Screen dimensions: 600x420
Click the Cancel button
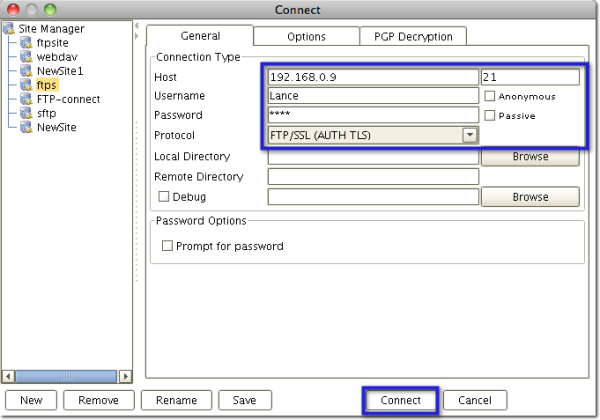coord(475,400)
